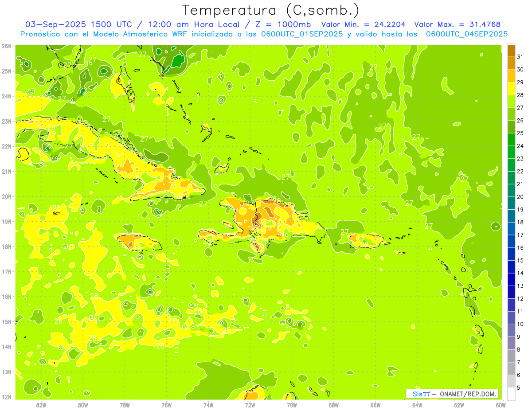Image resolution: width=532 pixels, height=411 pixels.
Task: Pick the gray scale segment between 6 and 7
Action: [511, 368]
